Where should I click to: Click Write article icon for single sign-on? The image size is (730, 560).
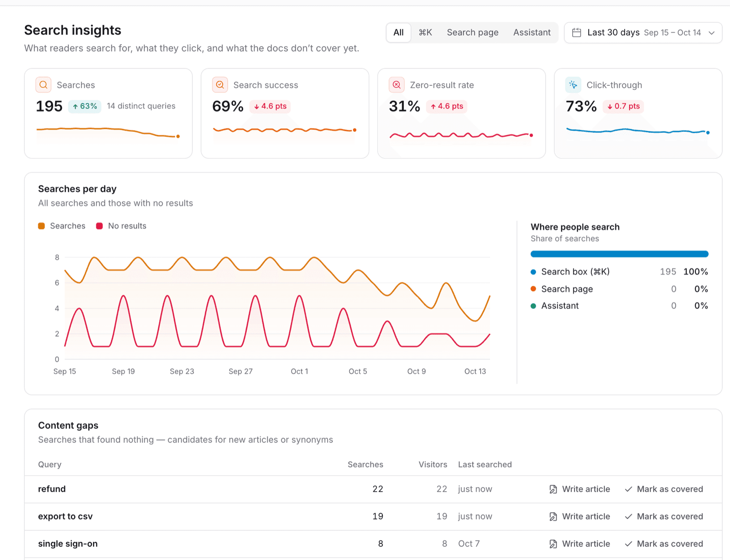(x=553, y=544)
